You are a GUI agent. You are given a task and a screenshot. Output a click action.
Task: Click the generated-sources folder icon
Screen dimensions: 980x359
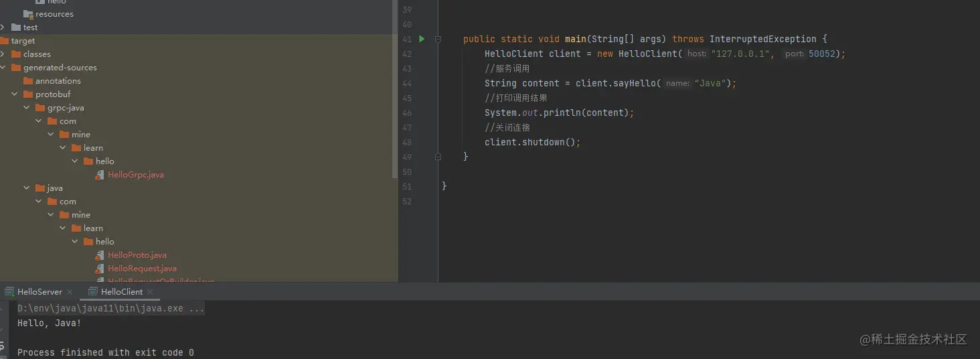[x=16, y=68]
